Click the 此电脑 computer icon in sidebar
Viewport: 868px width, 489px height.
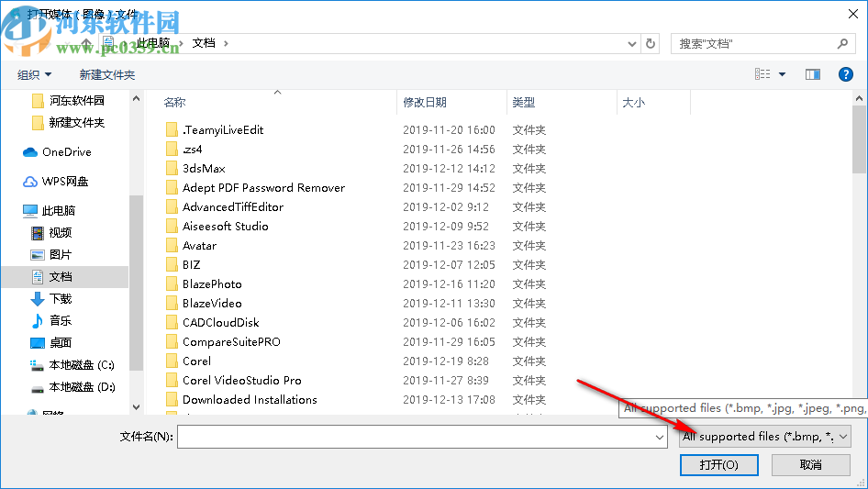[30, 210]
